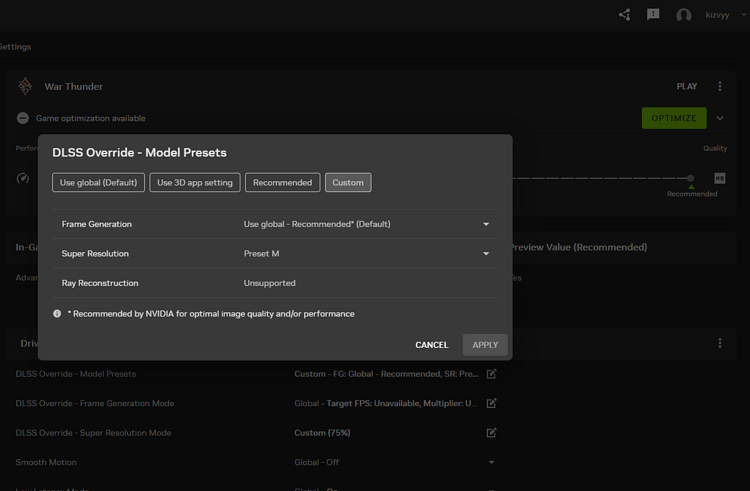
Task: Click the DLSS Override - Model Presets row label
Action: (x=76, y=374)
